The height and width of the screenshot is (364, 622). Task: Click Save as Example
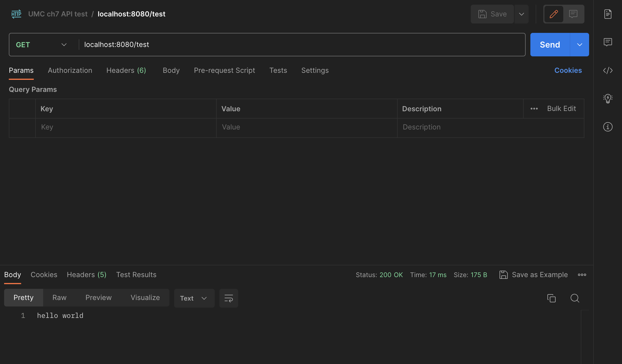click(533, 275)
